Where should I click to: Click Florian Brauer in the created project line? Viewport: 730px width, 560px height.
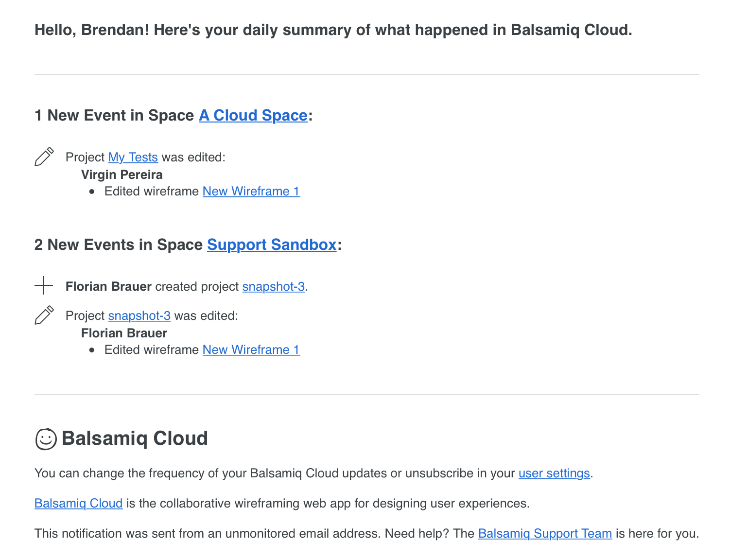108,287
